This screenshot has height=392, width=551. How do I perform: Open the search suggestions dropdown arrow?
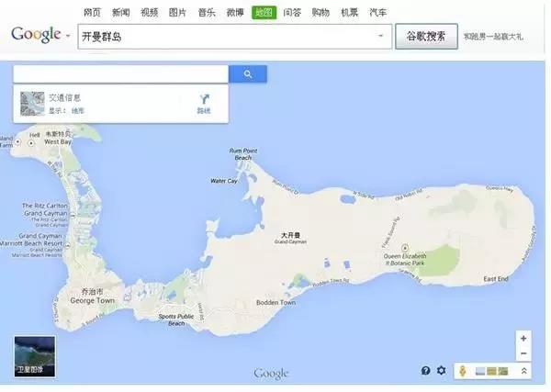[x=380, y=37]
